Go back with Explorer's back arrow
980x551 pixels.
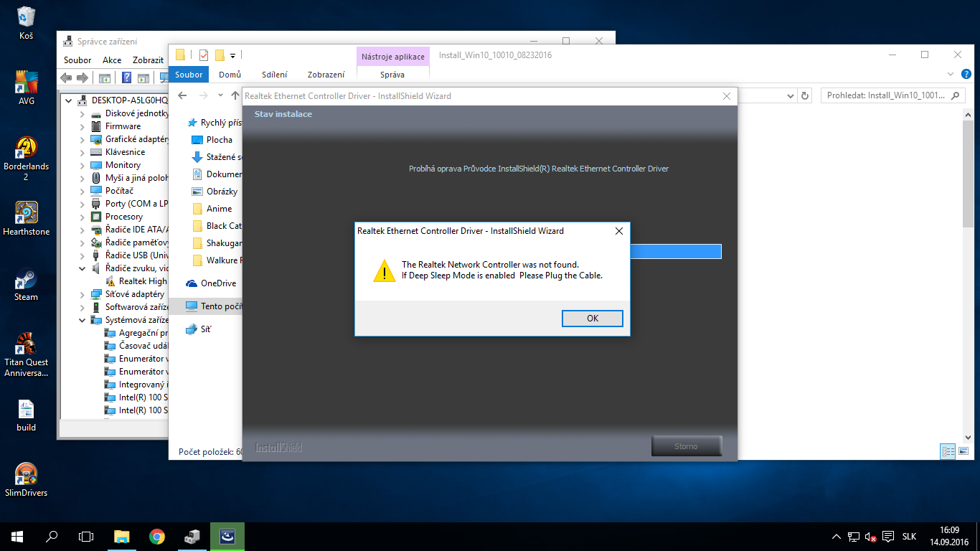pos(182,95)
